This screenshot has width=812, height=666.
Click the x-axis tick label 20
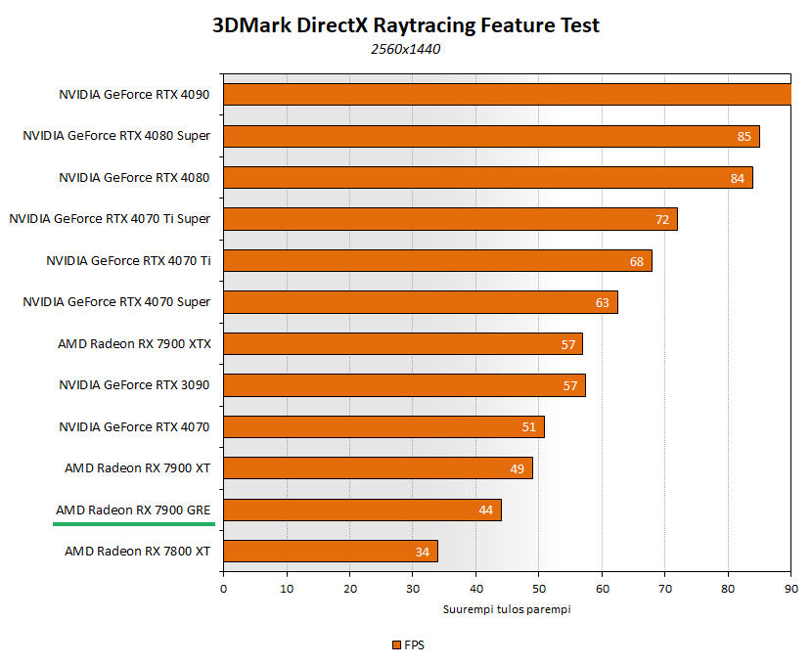350,589
